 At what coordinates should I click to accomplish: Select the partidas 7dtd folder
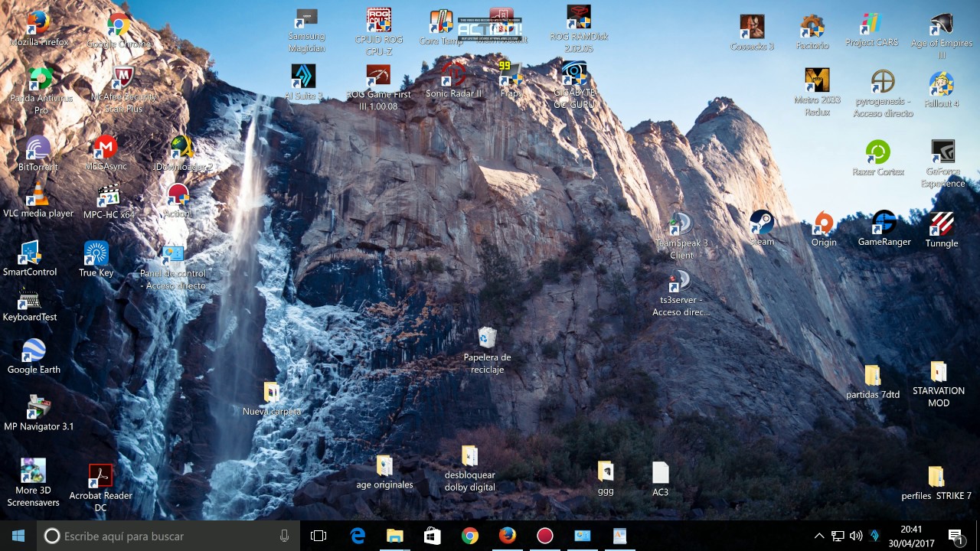pos(873,383)
